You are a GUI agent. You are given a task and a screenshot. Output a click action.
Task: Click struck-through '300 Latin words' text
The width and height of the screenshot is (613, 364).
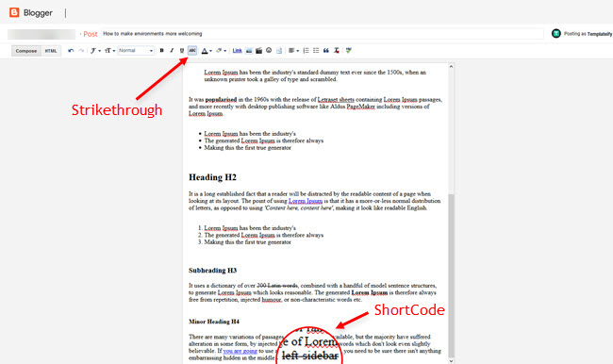pyautogui.click(x=277, y=286)
